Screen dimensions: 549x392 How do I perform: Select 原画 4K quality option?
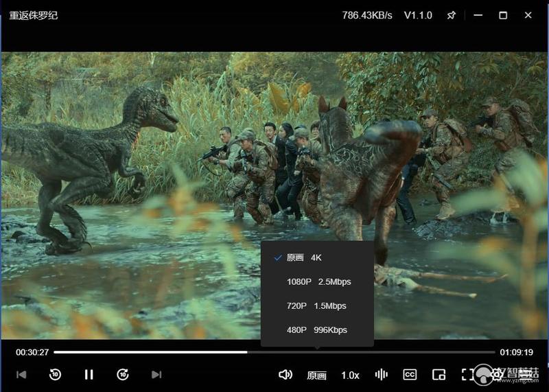317,258
